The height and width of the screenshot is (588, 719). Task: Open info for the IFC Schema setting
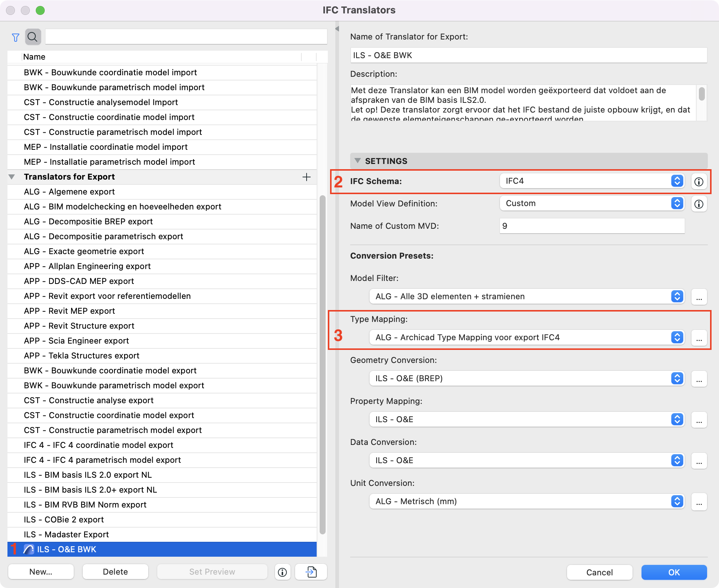(x=699, y=181)
